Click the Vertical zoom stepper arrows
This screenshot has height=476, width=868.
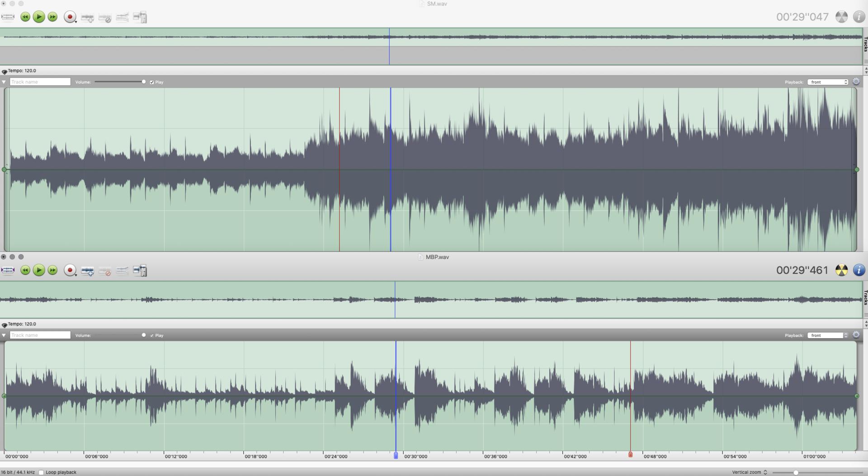click(x=765, y=472)
